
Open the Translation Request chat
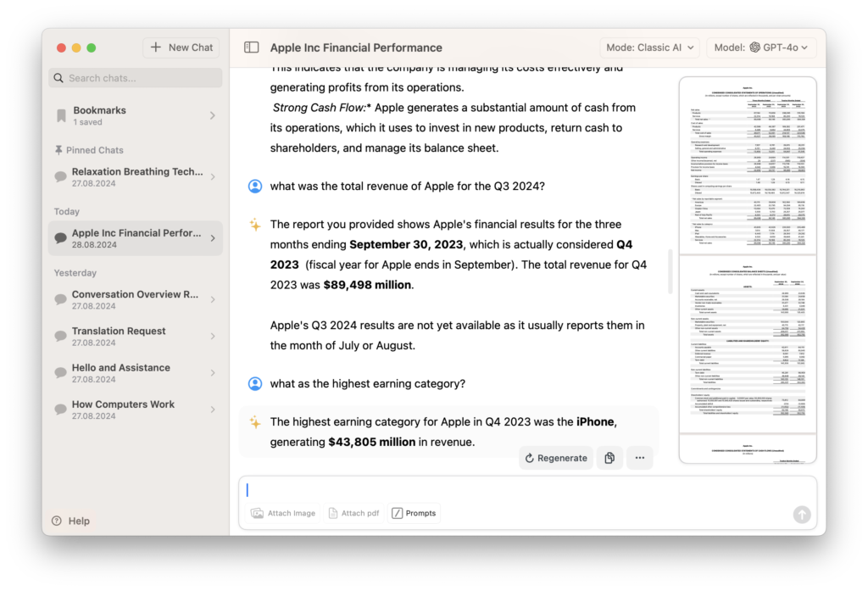pyautogui.click(x=136, y=337)
